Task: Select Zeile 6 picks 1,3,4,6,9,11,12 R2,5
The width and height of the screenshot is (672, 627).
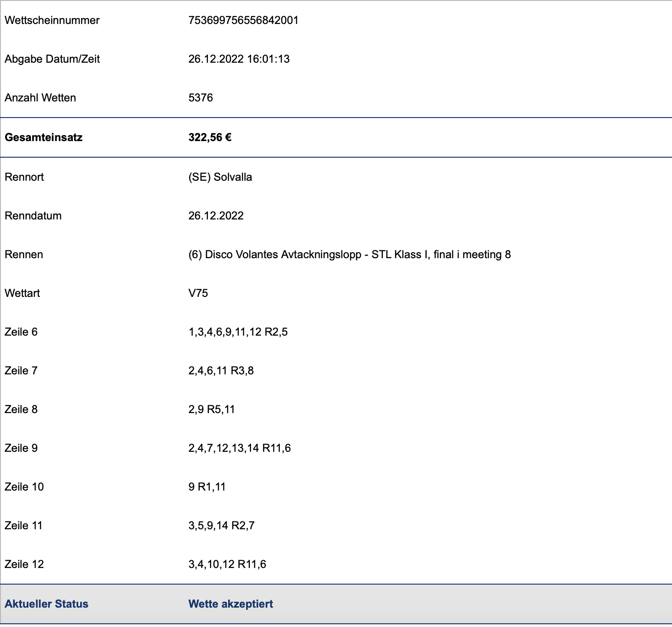Action: 238,332
